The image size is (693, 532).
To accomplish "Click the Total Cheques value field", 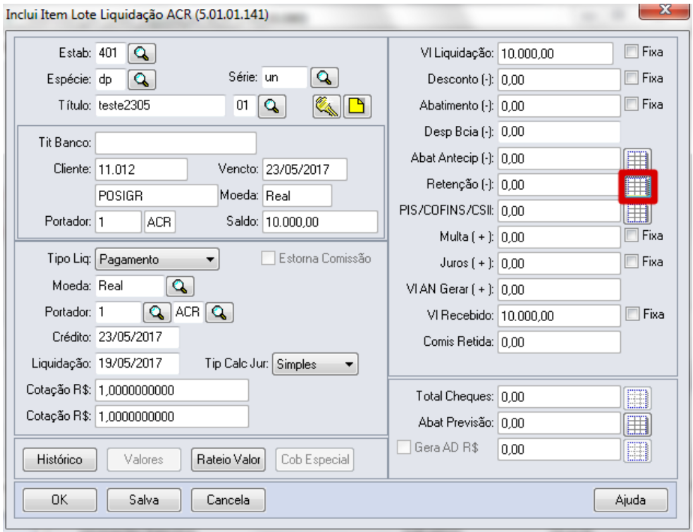I will (x=559, y=397).
